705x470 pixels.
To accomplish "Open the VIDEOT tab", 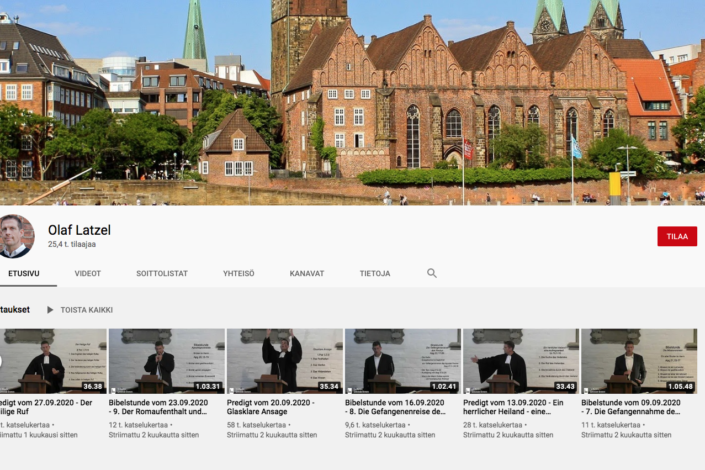I will pyautogui.click(x=88, y=273).
